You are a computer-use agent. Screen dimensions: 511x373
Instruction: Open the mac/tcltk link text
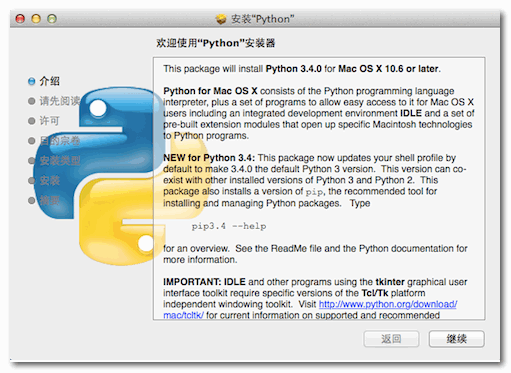183,315
